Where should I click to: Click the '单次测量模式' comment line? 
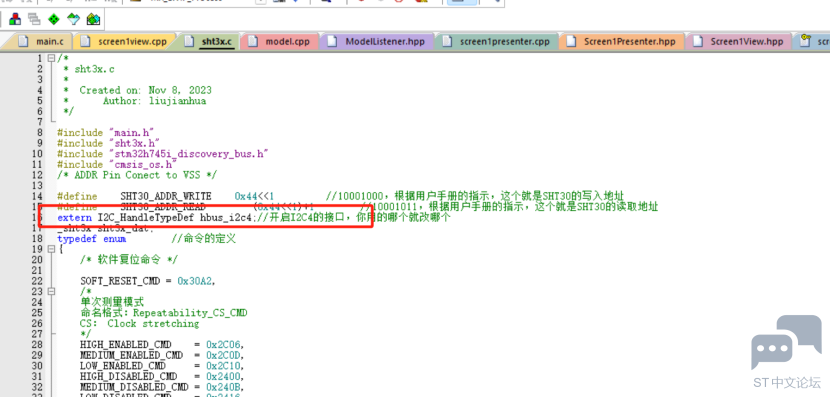coord(112,302)
